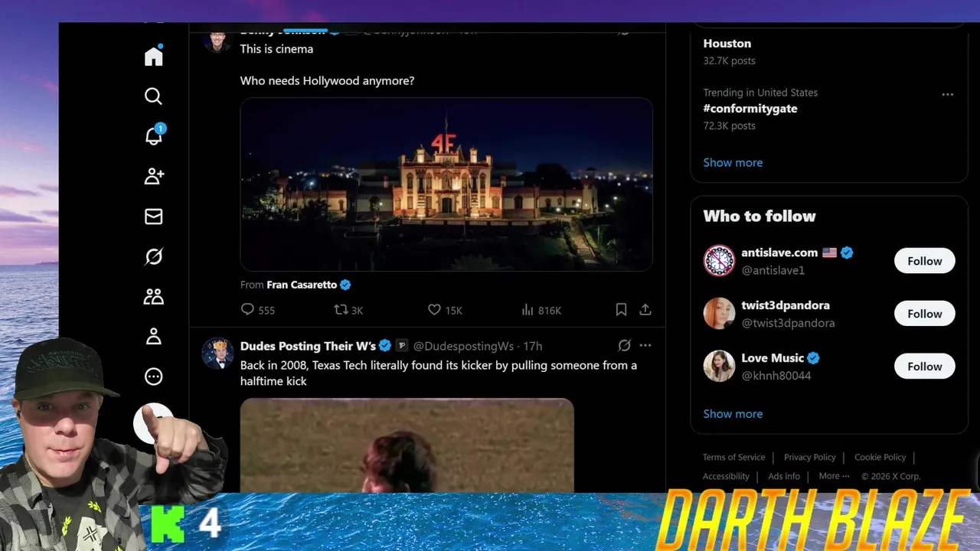
Task: Open Privacy Policy link
Action: [x=809, y=457]
